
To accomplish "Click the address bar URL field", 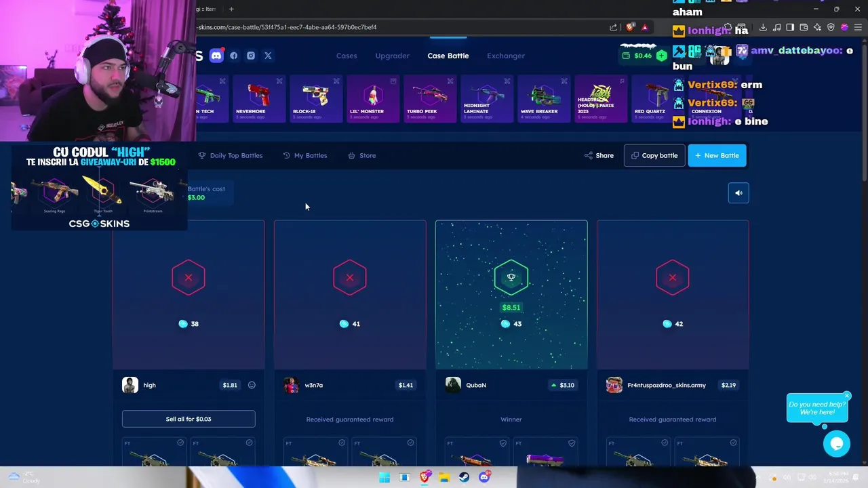I will click(x=400, y=27).
